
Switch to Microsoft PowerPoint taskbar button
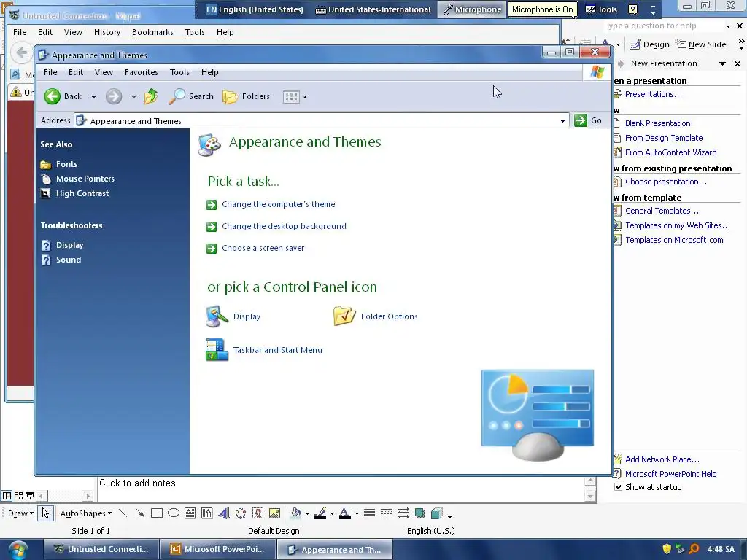point(218,550)
